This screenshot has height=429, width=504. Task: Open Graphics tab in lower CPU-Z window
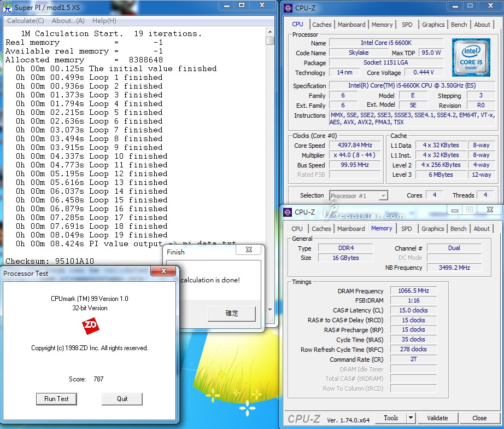(432, 229)
